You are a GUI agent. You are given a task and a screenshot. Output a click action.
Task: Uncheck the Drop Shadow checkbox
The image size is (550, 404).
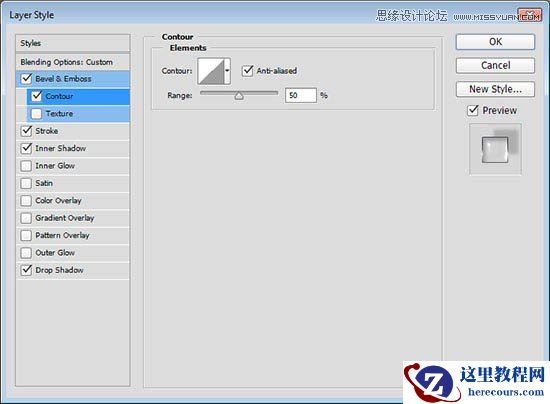pyautogui.click(x=27, y=270)
